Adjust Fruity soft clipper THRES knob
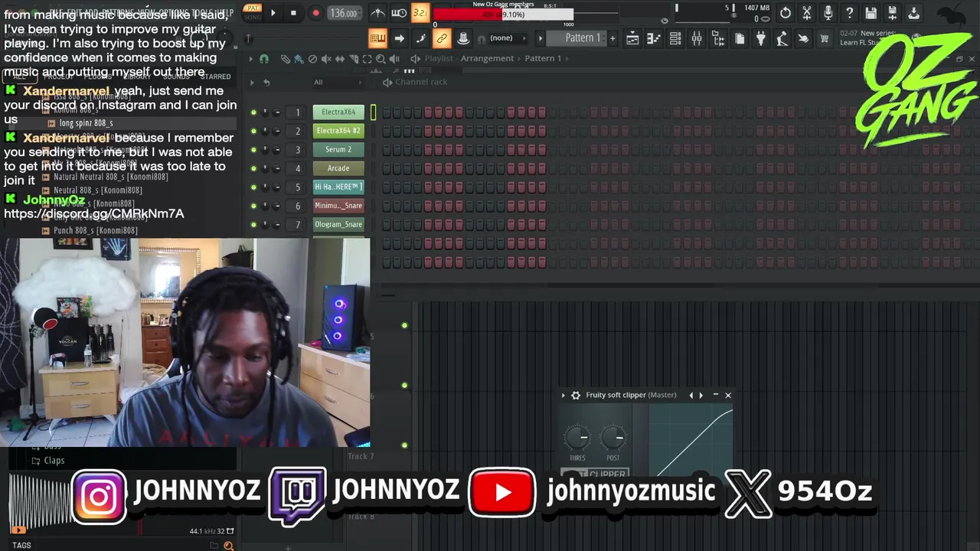The image size is (980, 551). coord(577,438)
